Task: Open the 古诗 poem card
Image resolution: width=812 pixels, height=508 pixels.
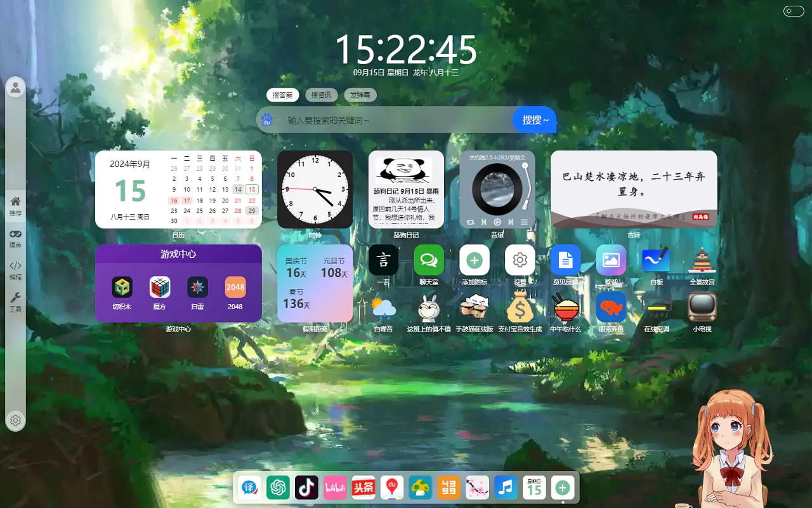Action: (x=634, y=189)
